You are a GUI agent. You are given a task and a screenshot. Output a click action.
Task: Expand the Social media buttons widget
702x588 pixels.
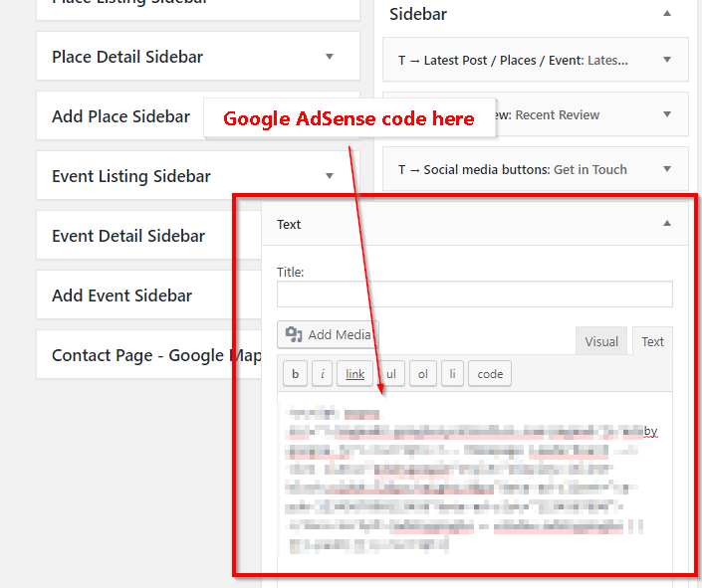pyautogui.click(x=667, y=169)
